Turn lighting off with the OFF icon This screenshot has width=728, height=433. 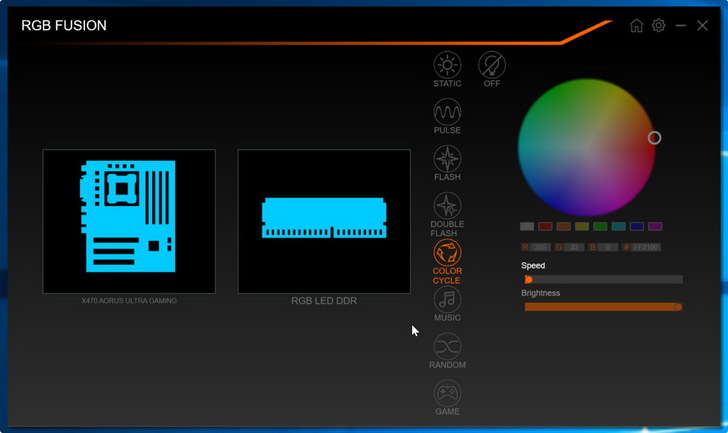point(492,65)
